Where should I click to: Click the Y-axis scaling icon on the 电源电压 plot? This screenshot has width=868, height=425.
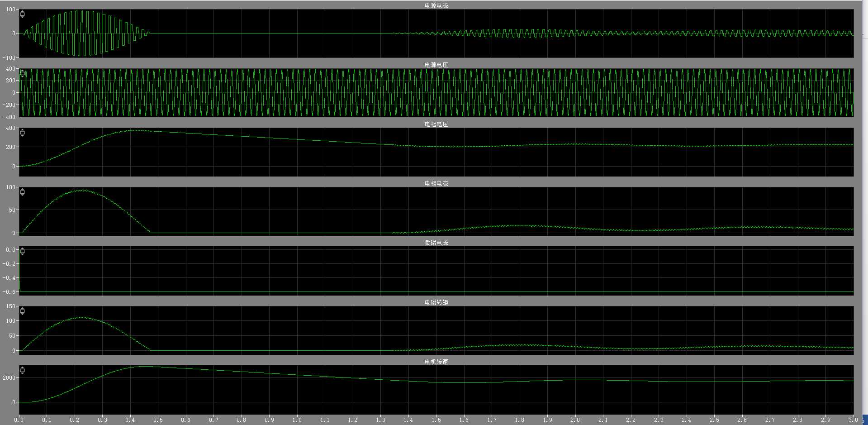22,74
